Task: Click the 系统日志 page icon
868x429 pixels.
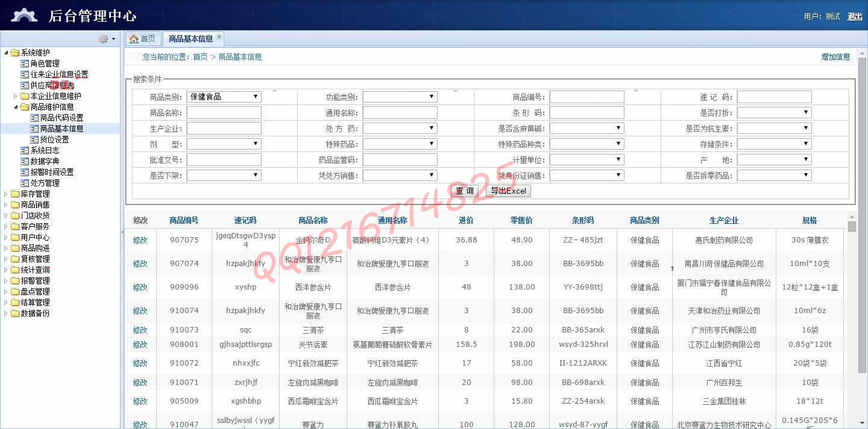Action: tap(25, 150)
